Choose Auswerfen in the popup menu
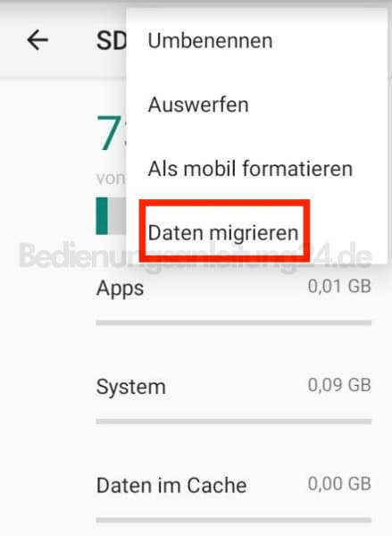Screen dimensions: 392x536 198,105
